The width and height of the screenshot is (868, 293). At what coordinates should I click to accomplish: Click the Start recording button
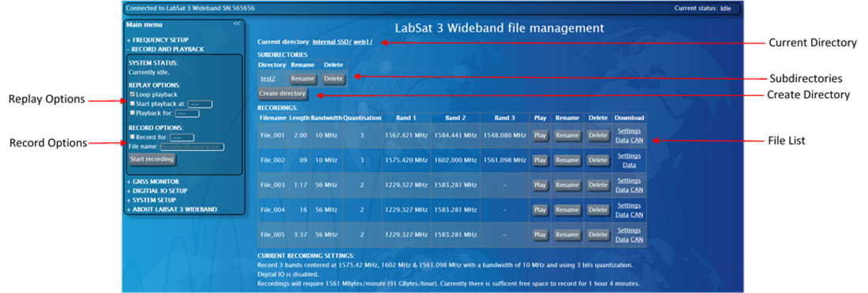(x=152, y=160)
